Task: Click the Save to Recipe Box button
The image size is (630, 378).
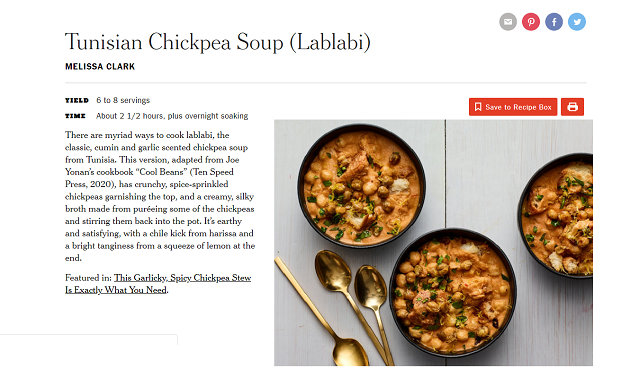Action: point(513,107)
